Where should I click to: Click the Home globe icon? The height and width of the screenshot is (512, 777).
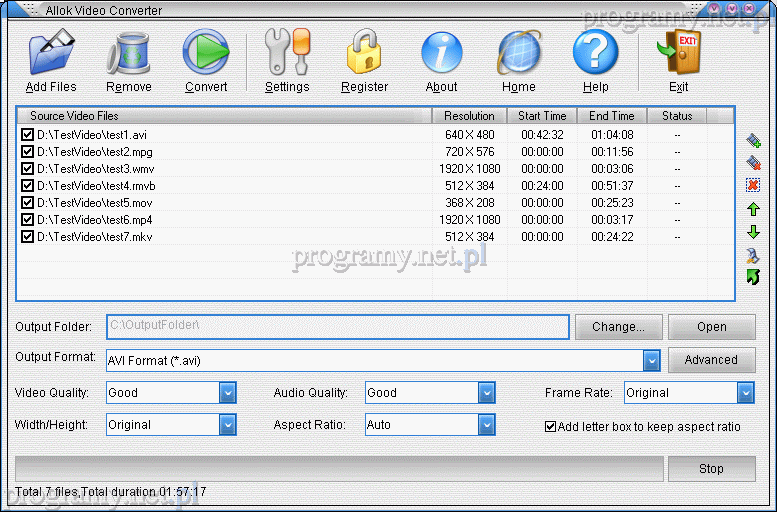coord(519,53)
